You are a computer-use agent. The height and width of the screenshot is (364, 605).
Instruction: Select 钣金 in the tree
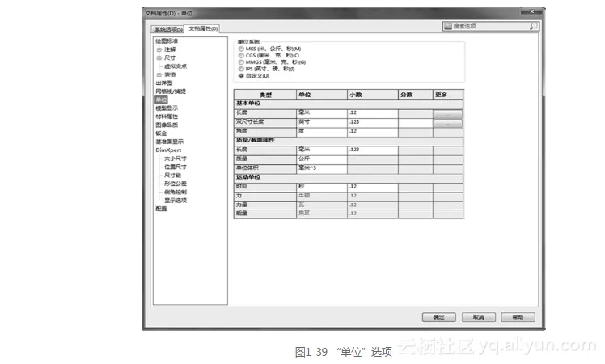tap(161, 133)
